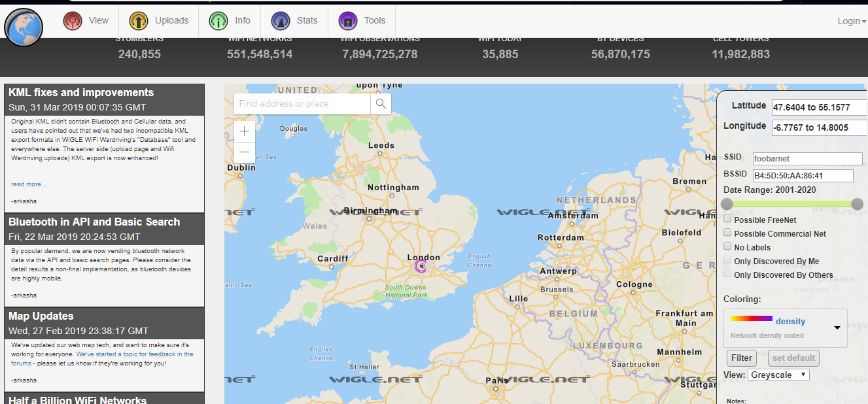Open the View Greyscale dropdown

click(x=778, y=375)
